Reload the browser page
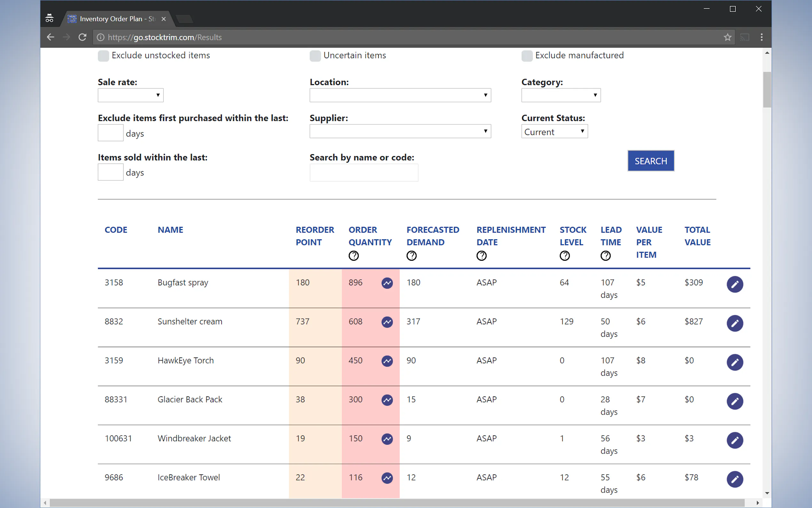The width and height of the screenshot is (812, 508). click(82, 37)
